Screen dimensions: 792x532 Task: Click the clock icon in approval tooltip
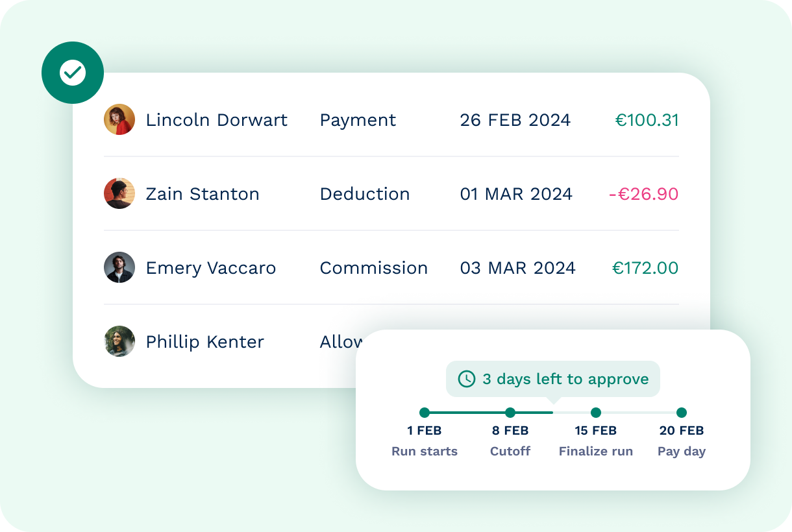click(466, 379)
